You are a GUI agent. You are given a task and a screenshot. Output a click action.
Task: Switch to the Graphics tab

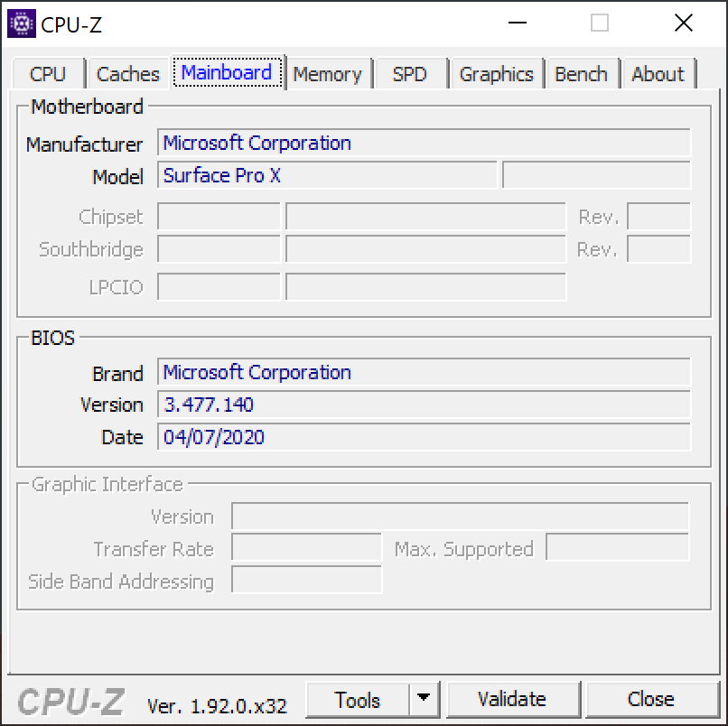tap(496, 74)
